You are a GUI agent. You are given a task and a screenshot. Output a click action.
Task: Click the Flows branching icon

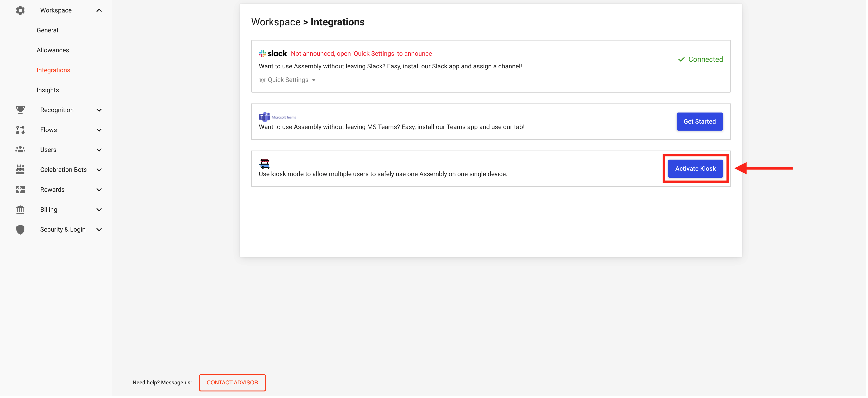point(20,130)
